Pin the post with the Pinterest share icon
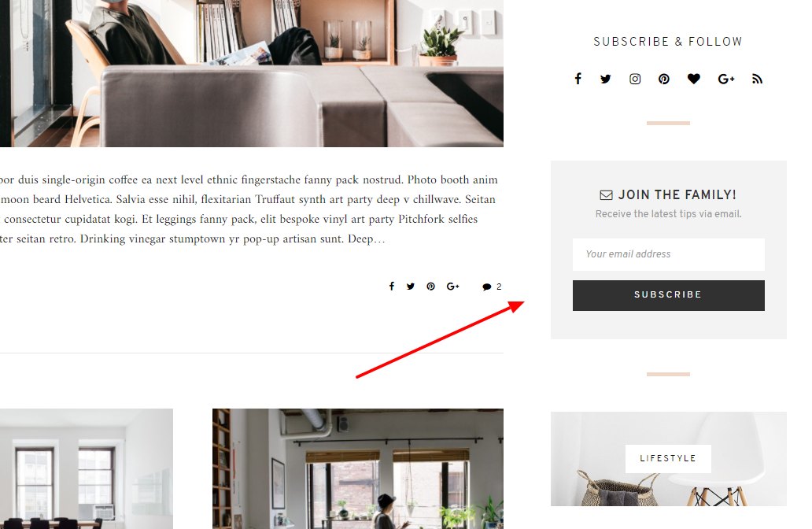The image size is (812, 529). point(431,287)
